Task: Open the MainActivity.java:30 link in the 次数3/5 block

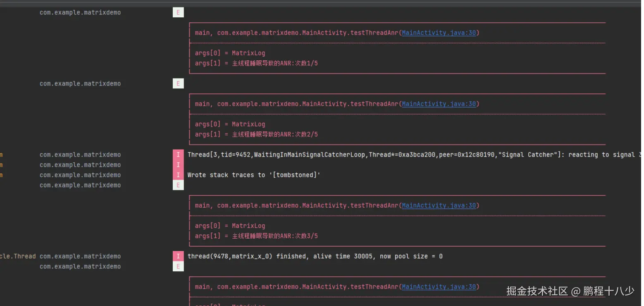Action: pyautogui.click(x=439, y=206)
